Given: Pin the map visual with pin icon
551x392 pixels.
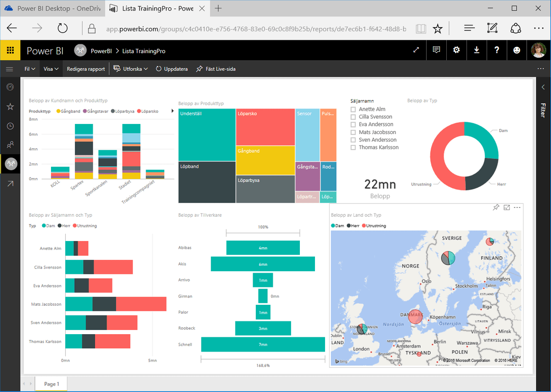Looking at the screenshot, I should tap(495, 207).
